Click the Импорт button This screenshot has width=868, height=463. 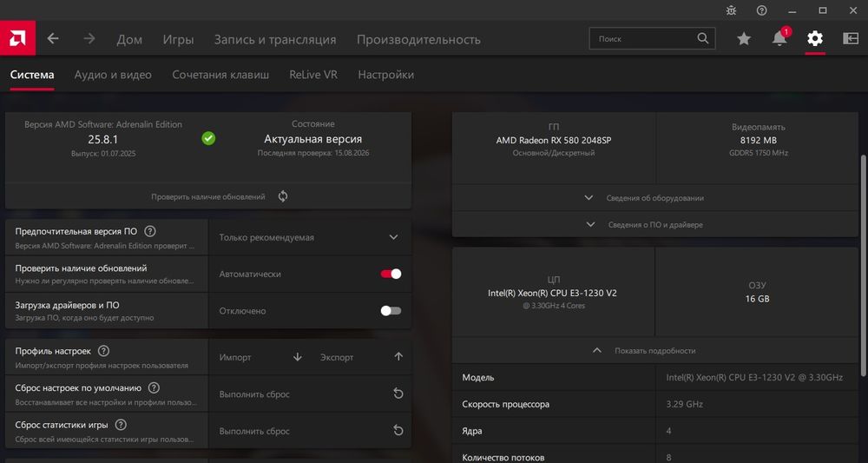(x=235, y=358)
